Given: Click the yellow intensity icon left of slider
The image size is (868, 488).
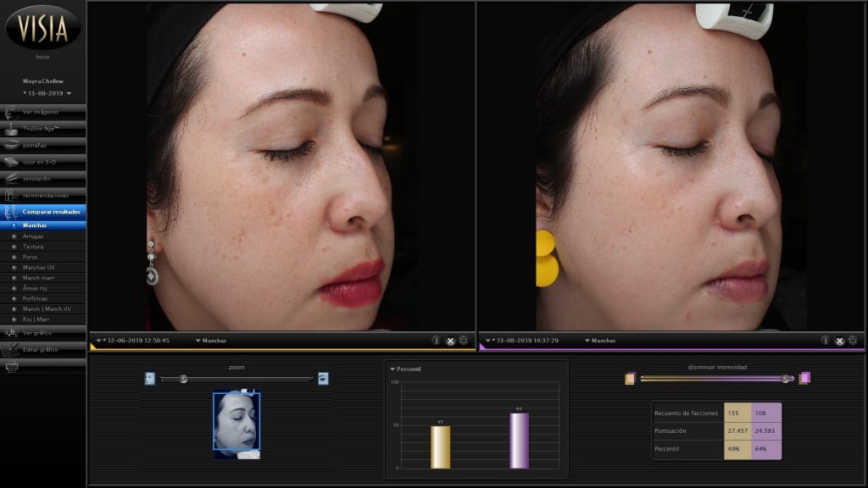Looking at the screenshot, I should [630, 378].
